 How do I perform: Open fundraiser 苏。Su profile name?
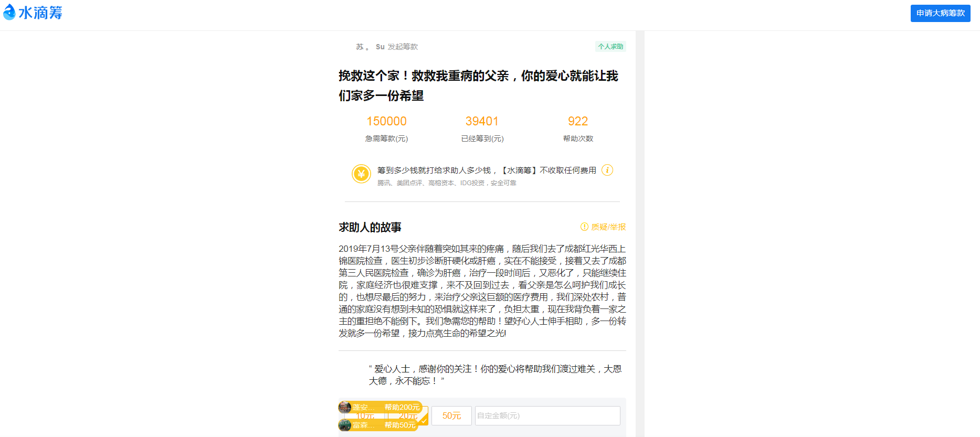click(370, 47)
